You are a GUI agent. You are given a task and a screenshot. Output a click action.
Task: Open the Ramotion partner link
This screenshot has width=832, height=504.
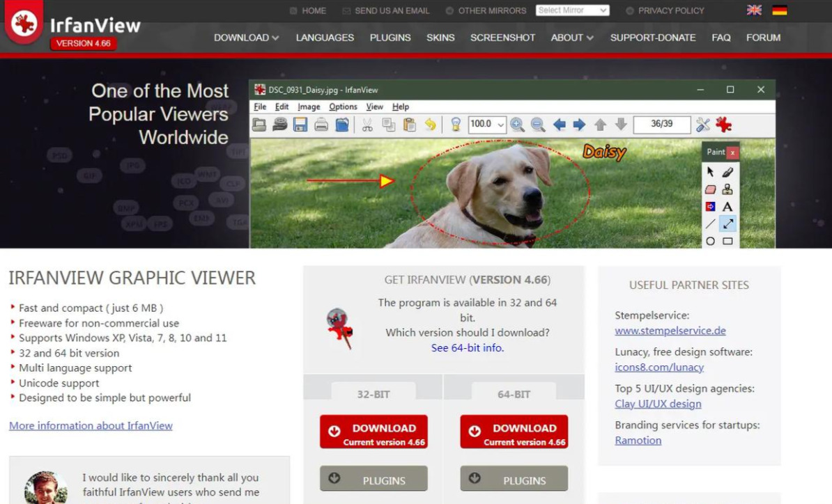coord(638,441)
